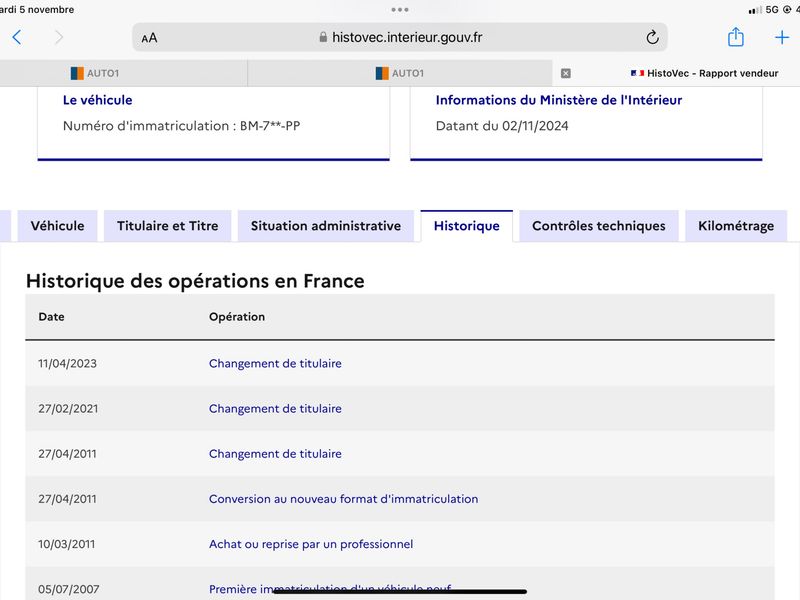This screenshot has width=800, height=600.
Task: Click Historique des opérations en France heading
Action: tap(195, 281)
